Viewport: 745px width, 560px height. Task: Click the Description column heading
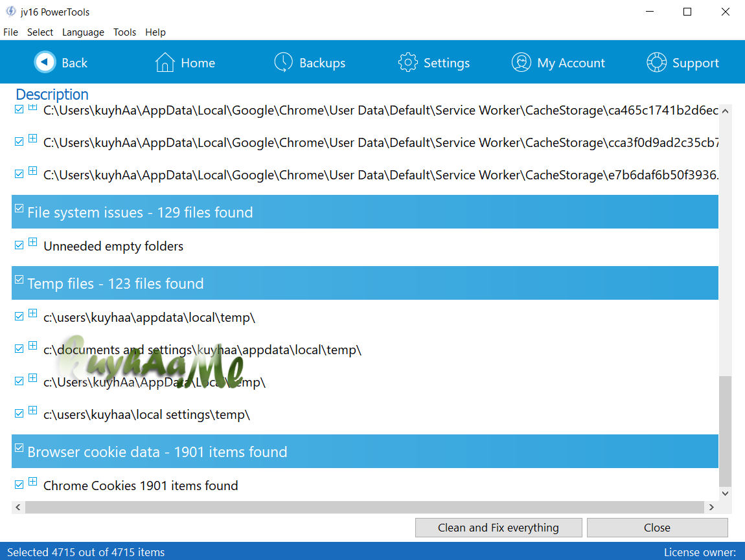click(x=52, y=95)
